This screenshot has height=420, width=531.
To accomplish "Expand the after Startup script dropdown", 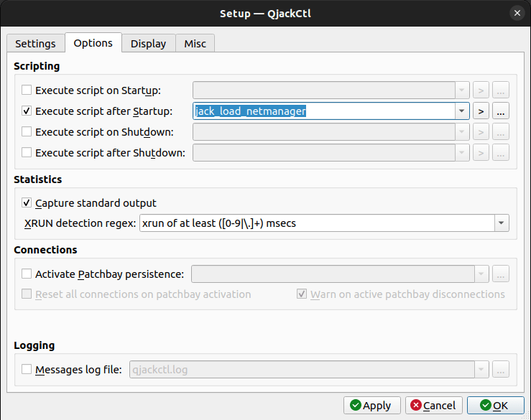I will [x=462, y=111].
